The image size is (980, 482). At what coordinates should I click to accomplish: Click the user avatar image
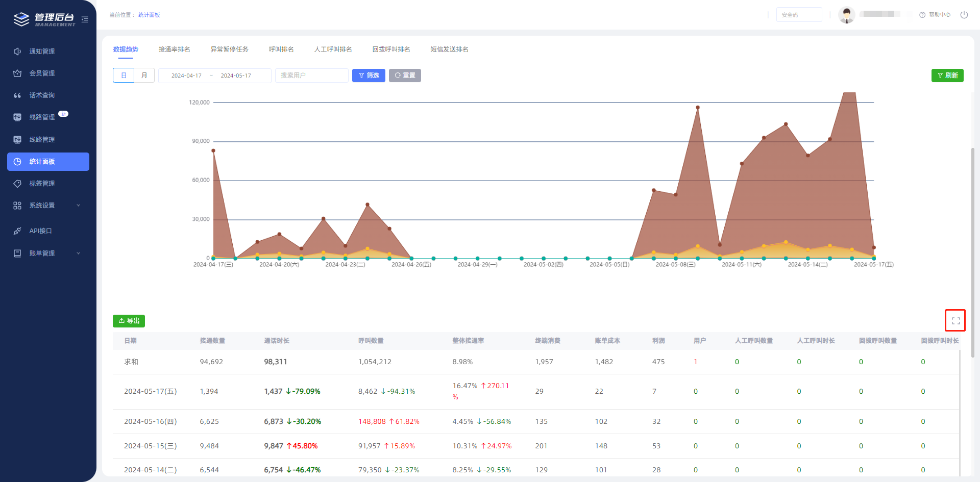tap(847, 15)
